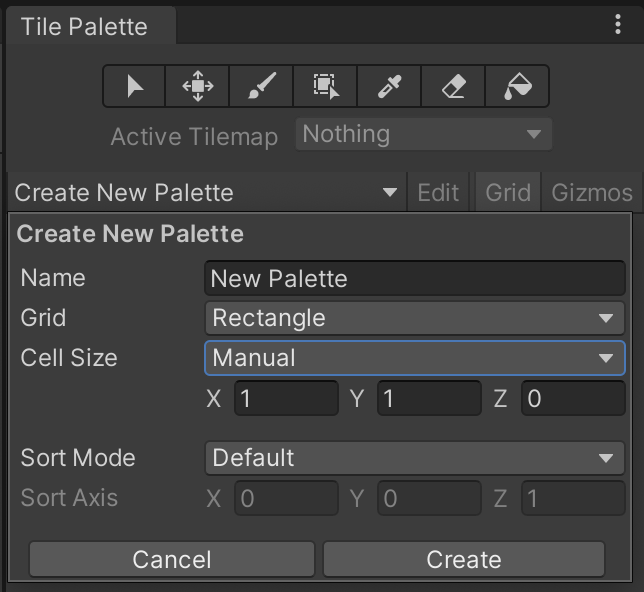The image size is (644, 592).
Task: Select the arrow Select tool
Action: point(135,87)
